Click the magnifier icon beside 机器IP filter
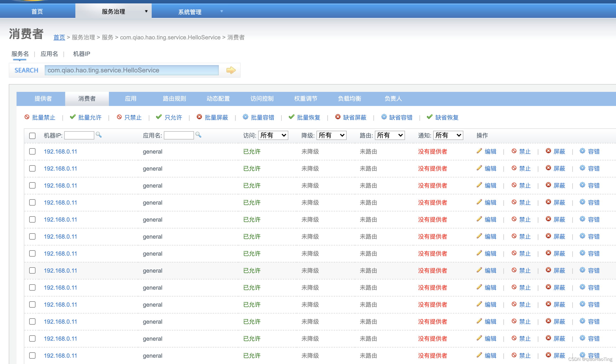Image resolution: width=616 pixels, height=364 pixels. [x=99, y=135]
